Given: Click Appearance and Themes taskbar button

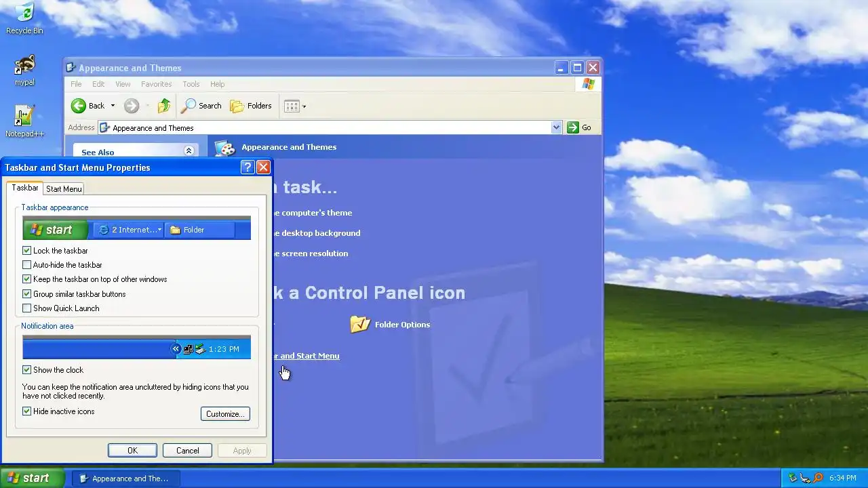Looking at the screenshot, I should (126, 479).
